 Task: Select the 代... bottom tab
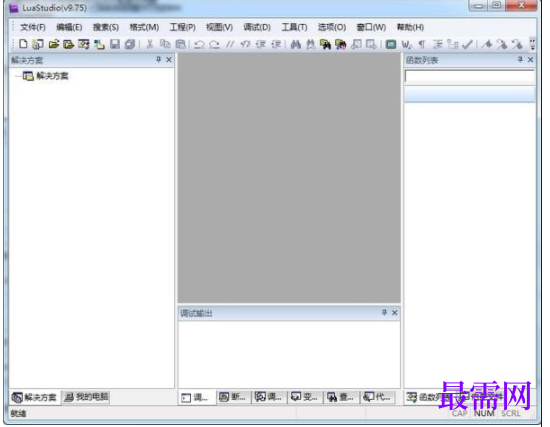(377, 397)
